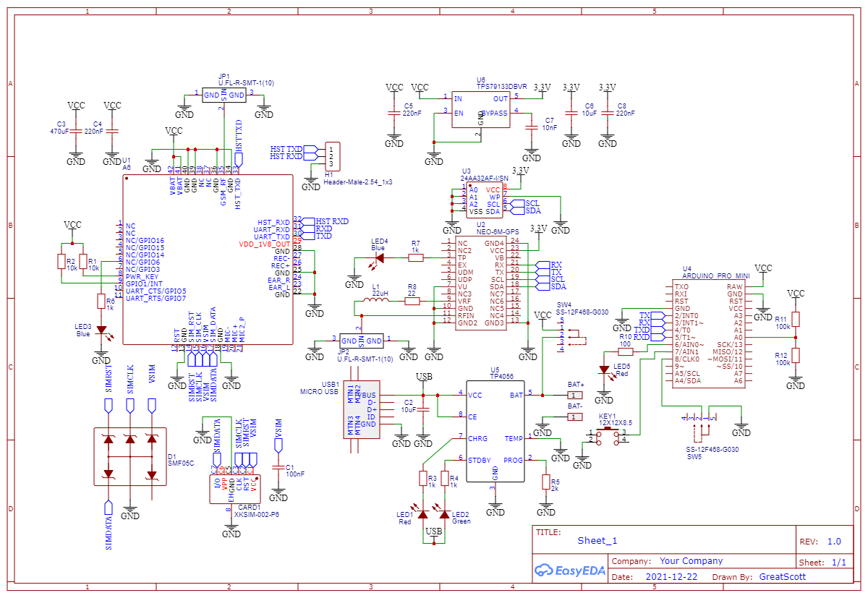Click the EasyEDA logo
Screen dimensions: 868x598
tap(570, 571)
